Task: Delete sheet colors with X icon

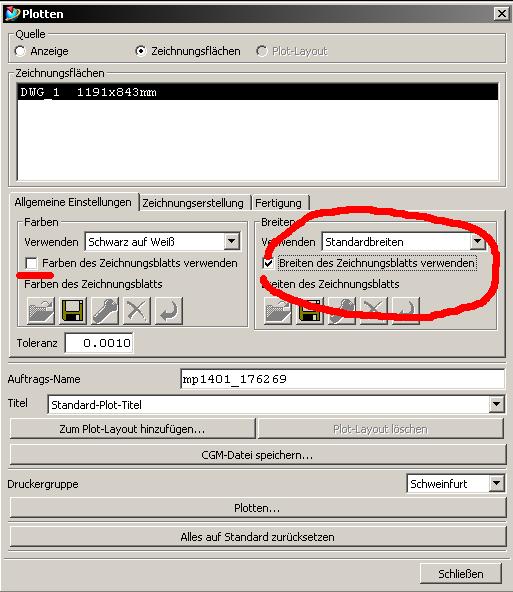Action: click(137, 311)
